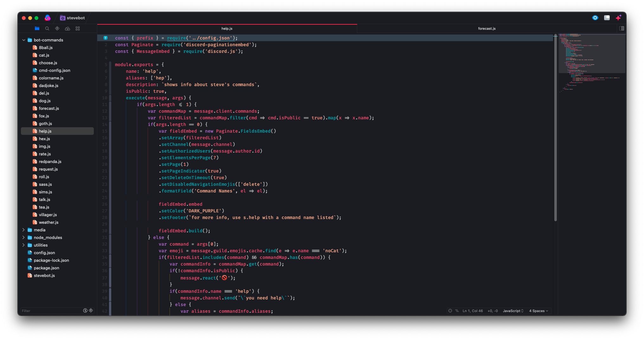This screenshot has width=644, height=339.
Task: Toggle the split editor icon beside forecast.js tab
Action: (622, 28)
